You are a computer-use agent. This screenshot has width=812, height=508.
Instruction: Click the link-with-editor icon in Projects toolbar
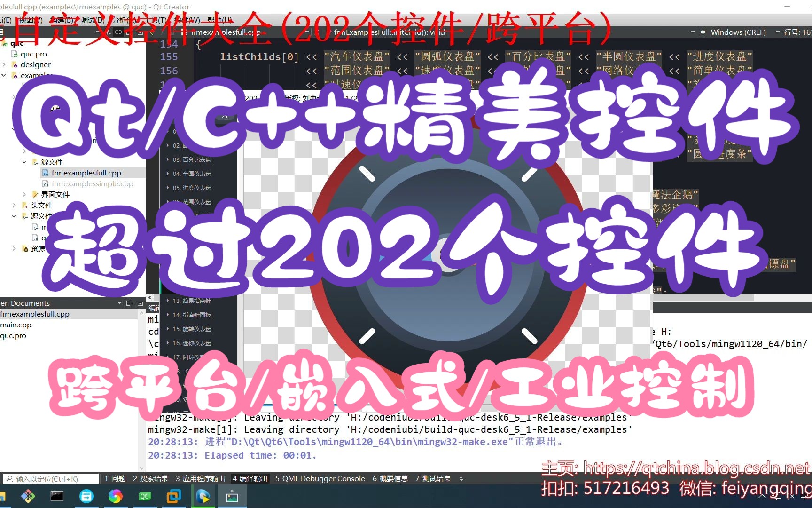coord(118,32)
